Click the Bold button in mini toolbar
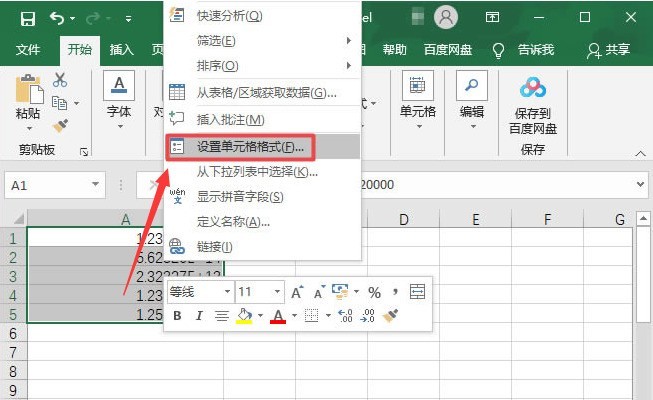The height and width of the screenshot is (400, 653). click(177, 316)
